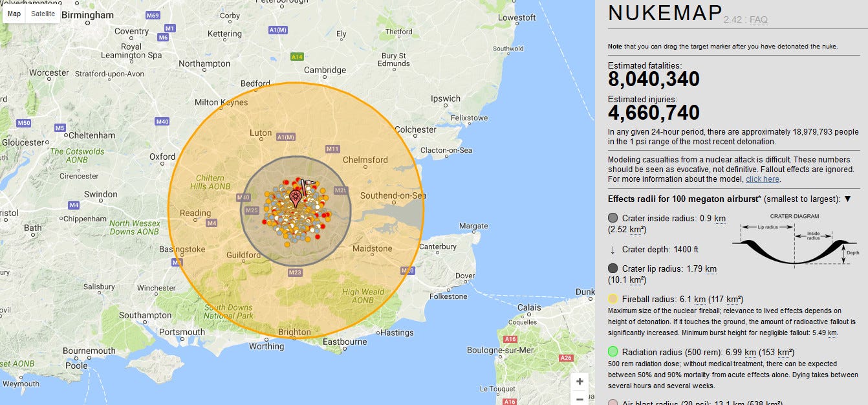The width and height of the screenshot is (868, 405).
Task: Click the A26 road badge in France
Action: coord(567,358)
